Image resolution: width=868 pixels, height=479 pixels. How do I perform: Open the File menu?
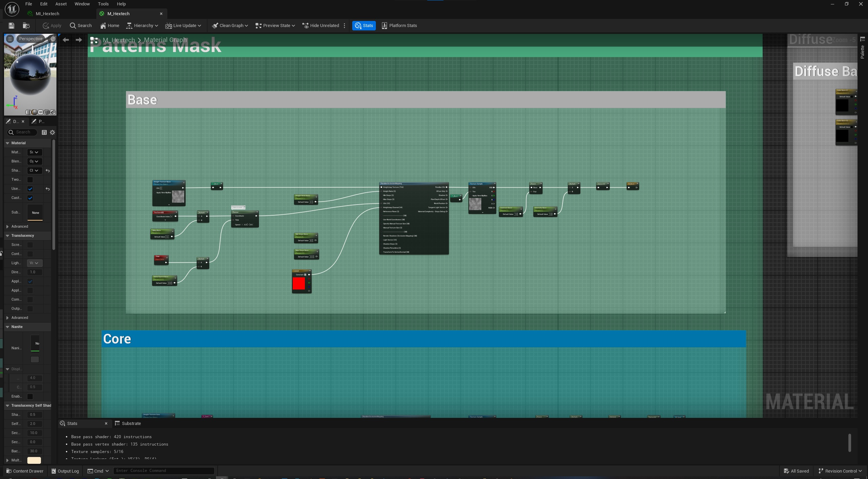29,4
